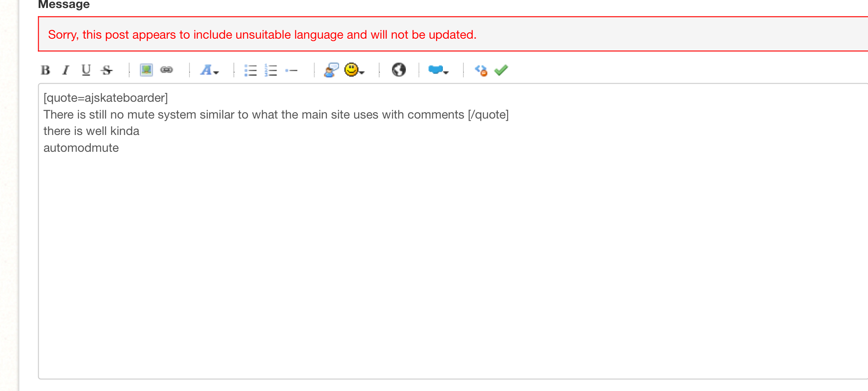The height and width of the screenshot is (391, 868).
Task: Insert a hyperlink with chain icon
Action: 167,70
